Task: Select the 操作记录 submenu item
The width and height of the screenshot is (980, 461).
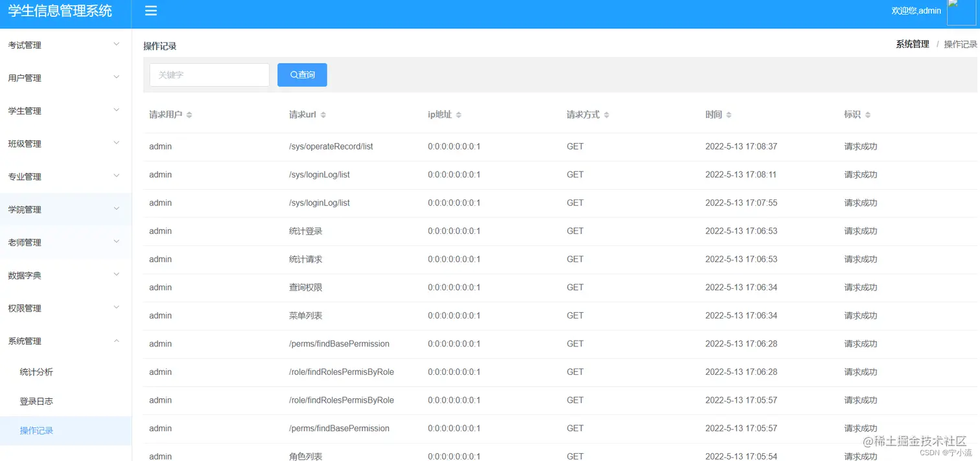Action: pos(65,431)
